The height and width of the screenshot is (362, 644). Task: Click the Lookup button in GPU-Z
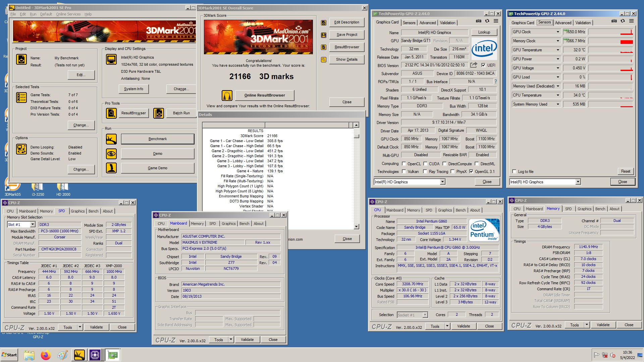point(484,33)
